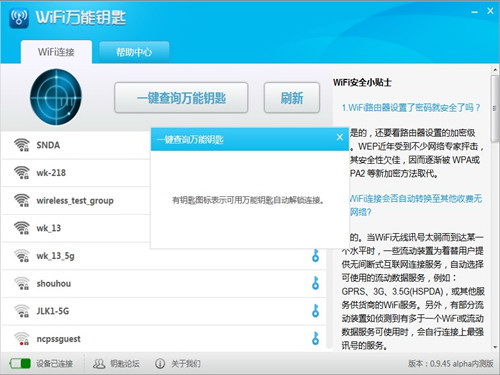The image size is (500, 375).
Task: Select the SNDA network name
Action: pos(48,145)
